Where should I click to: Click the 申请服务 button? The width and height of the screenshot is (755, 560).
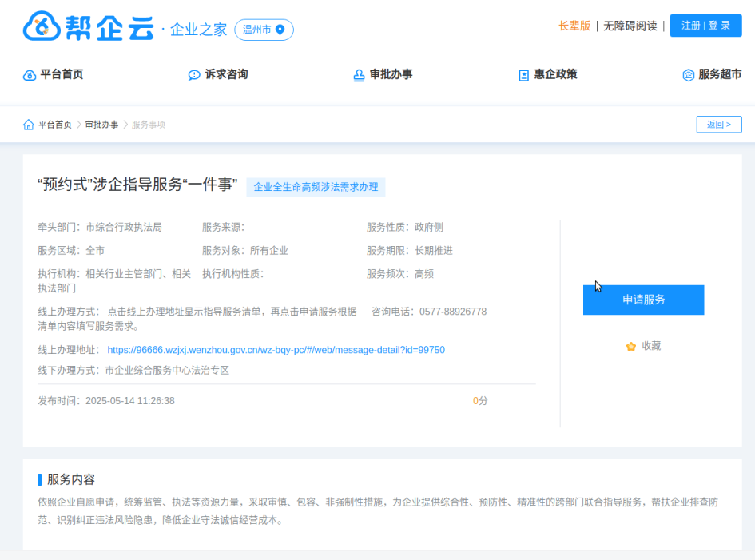coord(643,300)
